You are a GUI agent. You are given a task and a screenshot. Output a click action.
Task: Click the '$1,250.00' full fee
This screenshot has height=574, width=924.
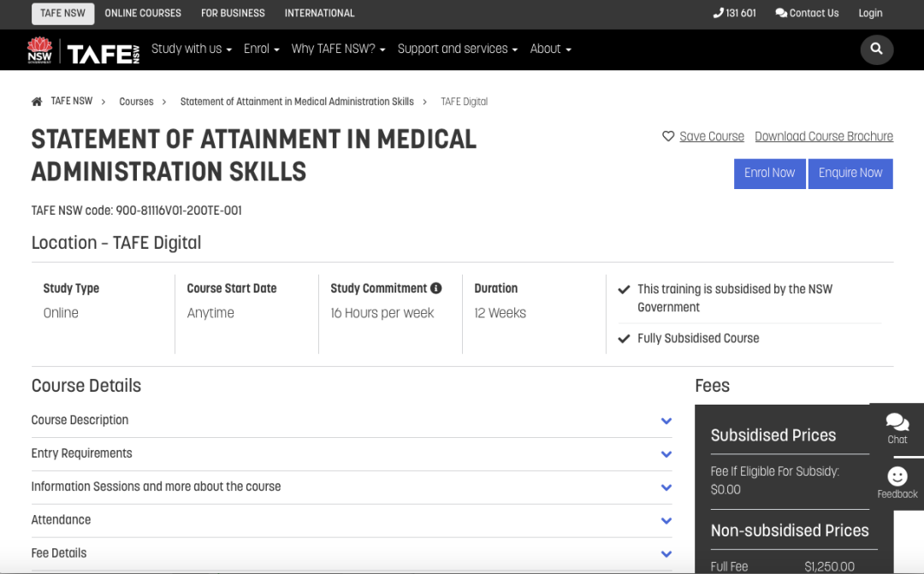(829, 566)
